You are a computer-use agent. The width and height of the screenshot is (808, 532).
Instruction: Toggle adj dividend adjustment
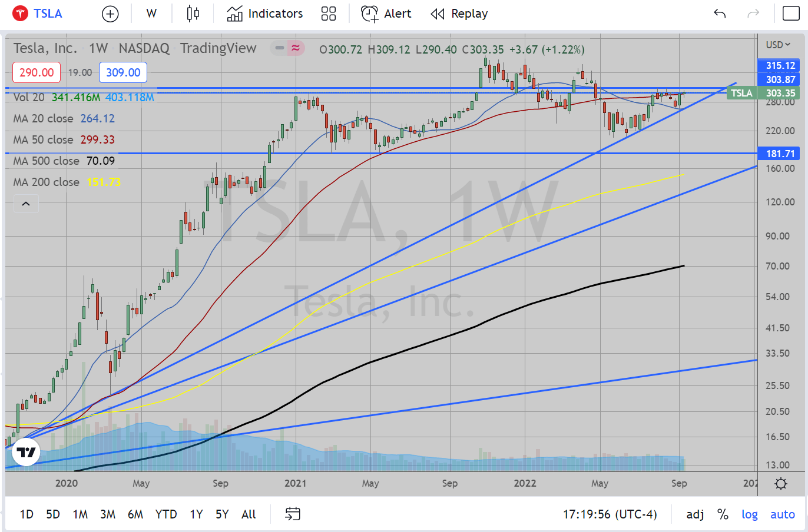[x=695, y=514]
